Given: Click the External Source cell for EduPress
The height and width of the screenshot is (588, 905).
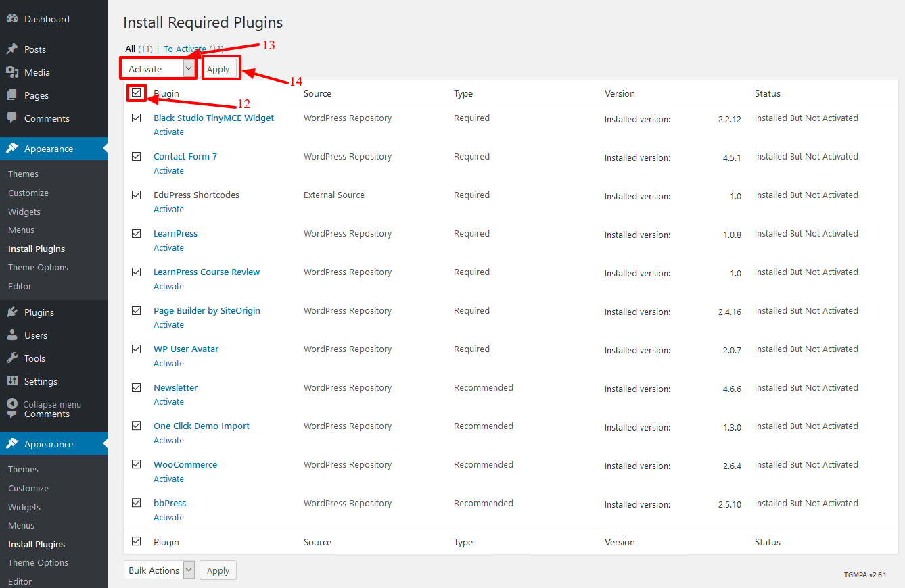Looking at the screenshot, I should point(334,195).
